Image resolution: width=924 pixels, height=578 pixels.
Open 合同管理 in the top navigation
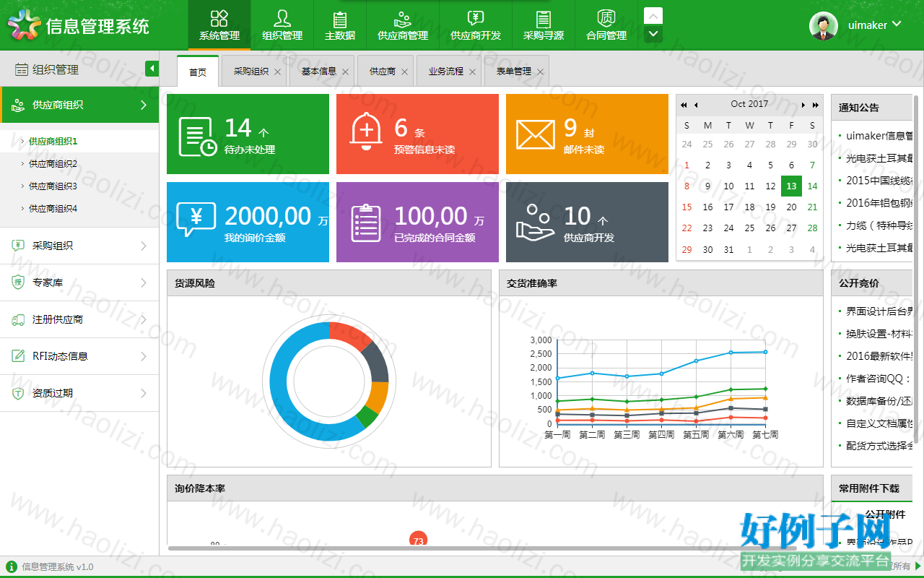[x=606, y=25]
